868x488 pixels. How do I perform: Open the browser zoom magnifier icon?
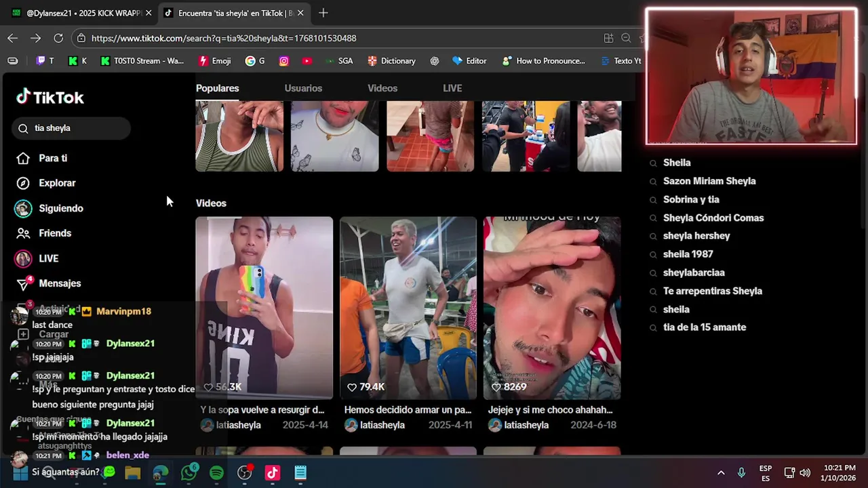[626, 38]
